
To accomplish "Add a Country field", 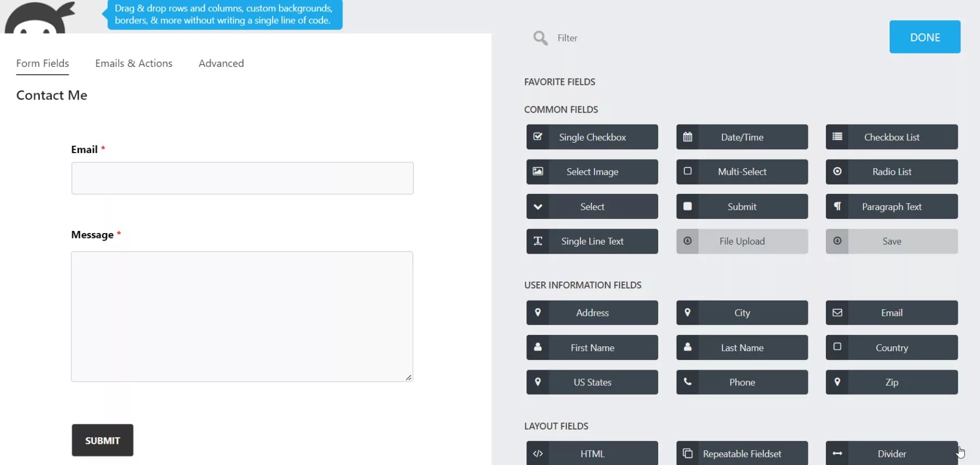I will 892,347.
